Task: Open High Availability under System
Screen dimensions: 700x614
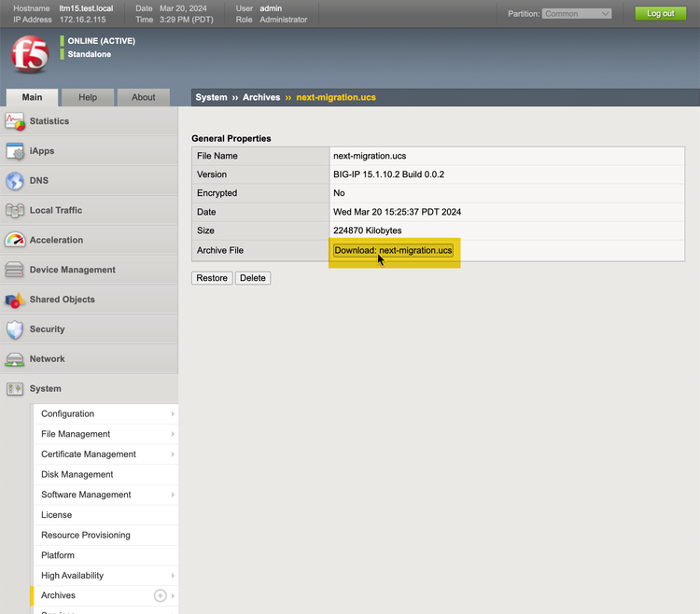Action: [72, 576]
